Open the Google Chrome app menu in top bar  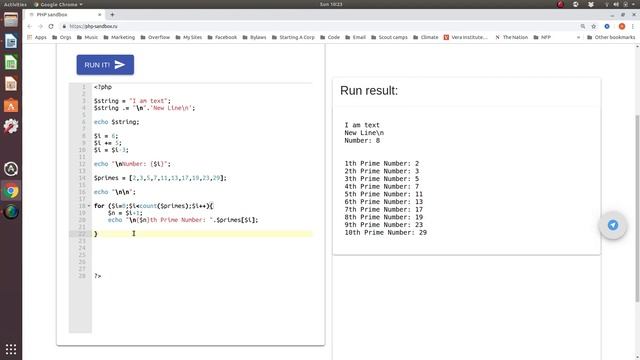(x=58, y=4)
